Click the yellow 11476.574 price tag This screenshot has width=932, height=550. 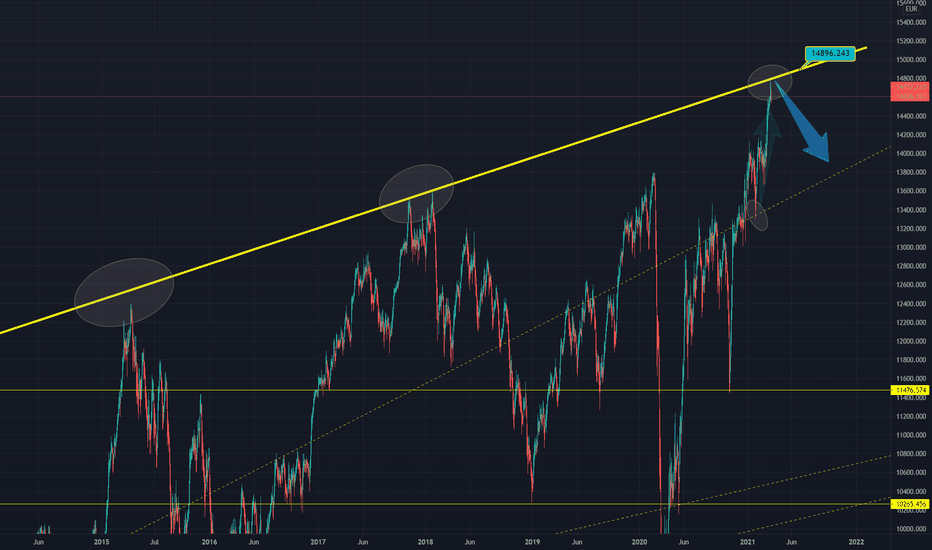(912, 390)
